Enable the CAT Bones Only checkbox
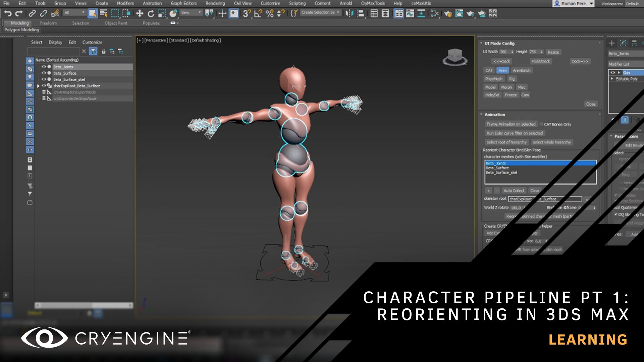Screen dimensions: 644x362 pyautogui.click(x=541, y=124)
